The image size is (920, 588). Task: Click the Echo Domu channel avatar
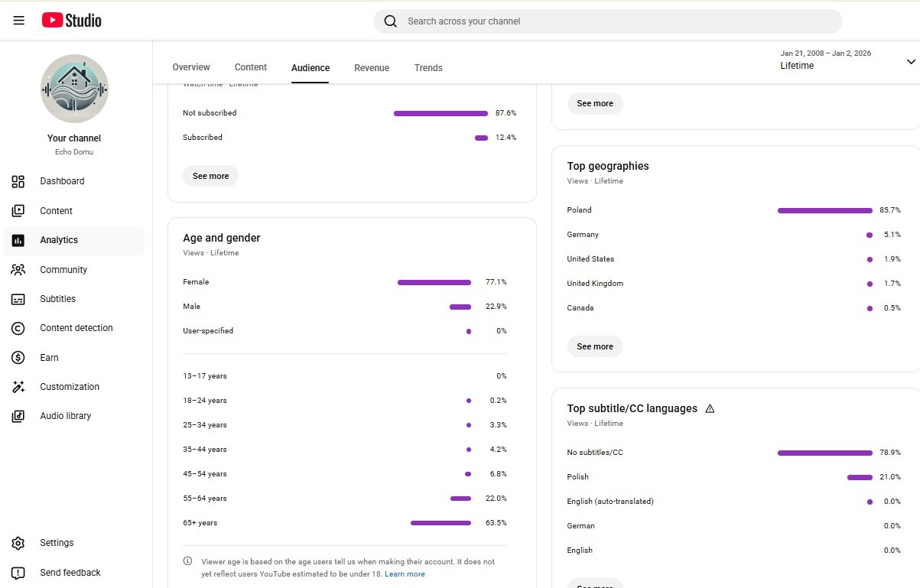tap(74, 89)
